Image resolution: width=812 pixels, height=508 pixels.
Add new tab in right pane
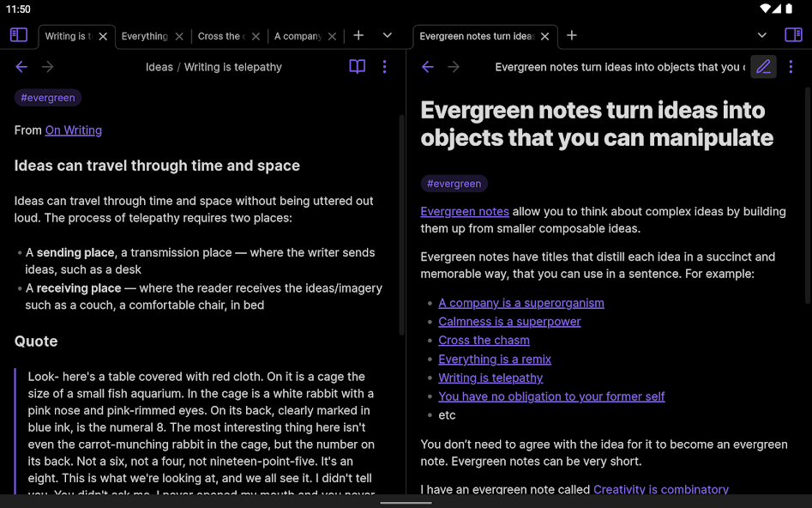pyautogui.click(x=572, y=35)
